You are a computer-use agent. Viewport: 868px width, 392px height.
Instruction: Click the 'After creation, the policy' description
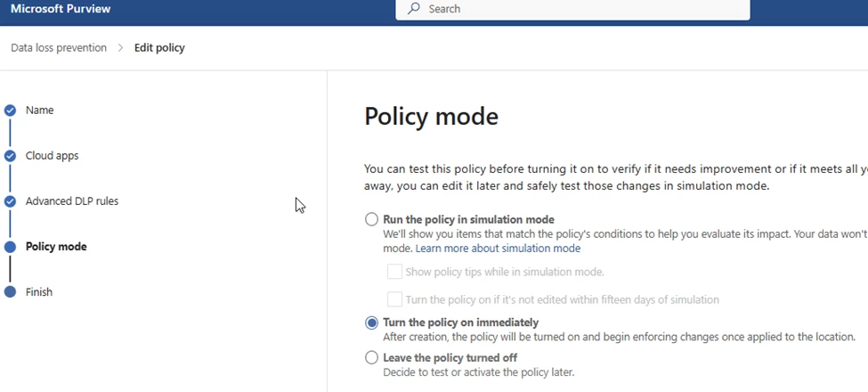(619, 337)
